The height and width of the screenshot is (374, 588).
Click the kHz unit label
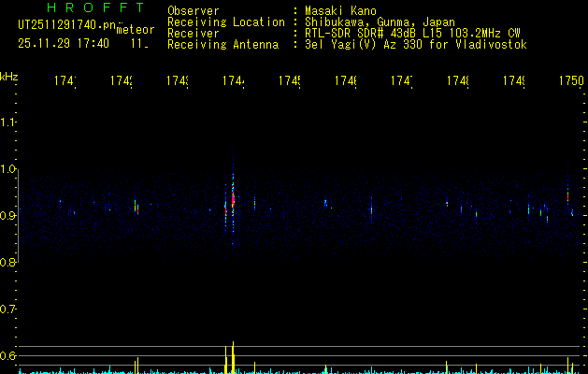tap(9, 76)
